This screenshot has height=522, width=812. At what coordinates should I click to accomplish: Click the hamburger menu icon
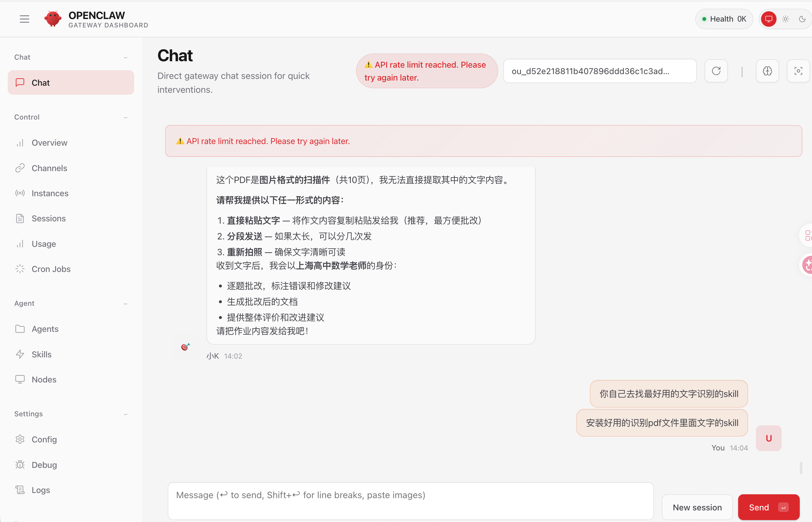[x=25, y=19]
